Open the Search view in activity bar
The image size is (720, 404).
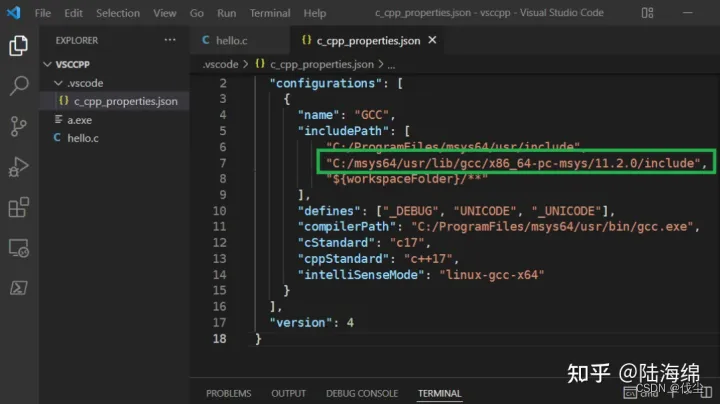pos(18,85)
